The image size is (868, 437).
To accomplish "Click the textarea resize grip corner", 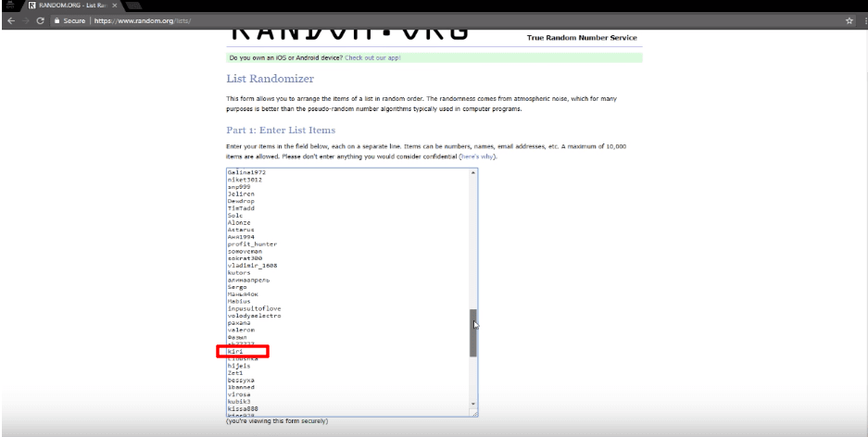I will pyautogui.click(x=474, y=413).
